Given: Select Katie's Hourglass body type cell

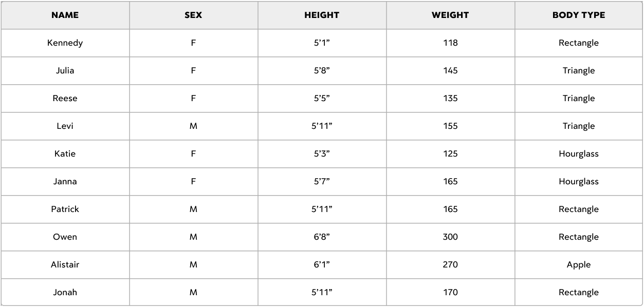Looking at the screenshot, I should (x=579, y=154).
